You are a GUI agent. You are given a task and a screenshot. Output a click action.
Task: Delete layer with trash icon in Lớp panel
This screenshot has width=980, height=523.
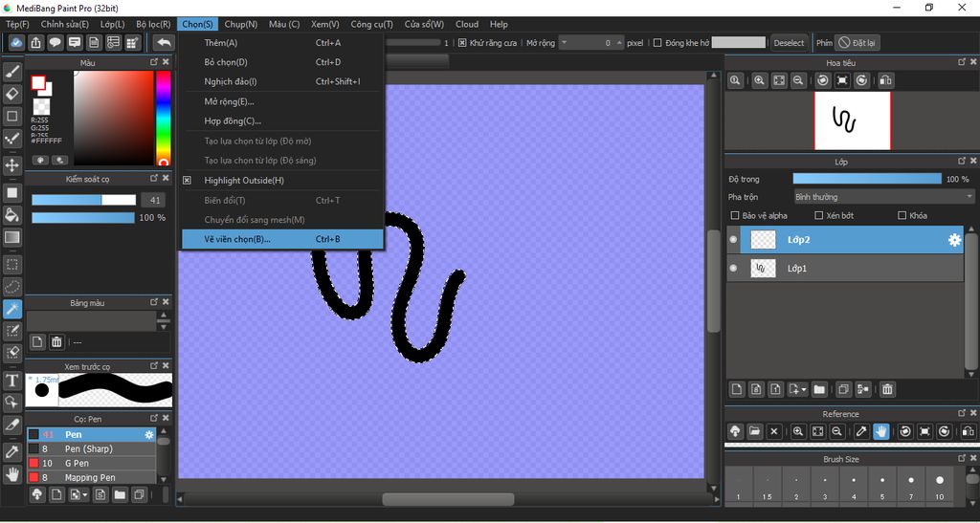click(887, 389)
